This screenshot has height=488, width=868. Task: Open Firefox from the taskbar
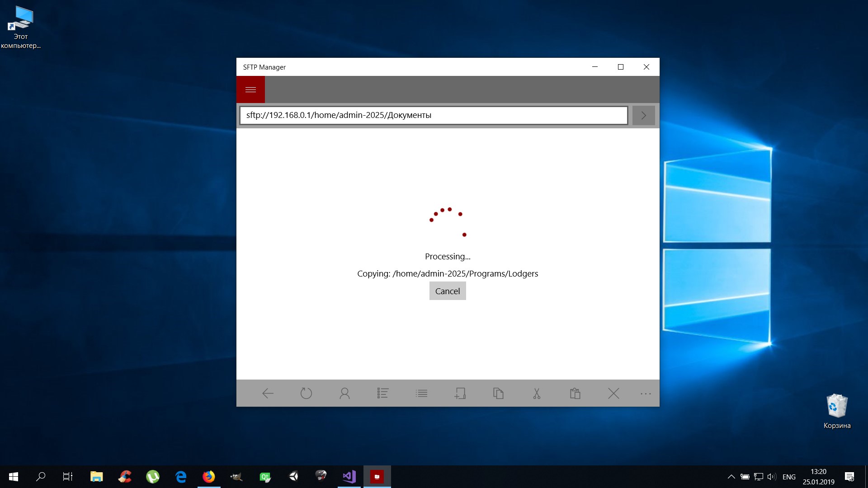point(208,477)
